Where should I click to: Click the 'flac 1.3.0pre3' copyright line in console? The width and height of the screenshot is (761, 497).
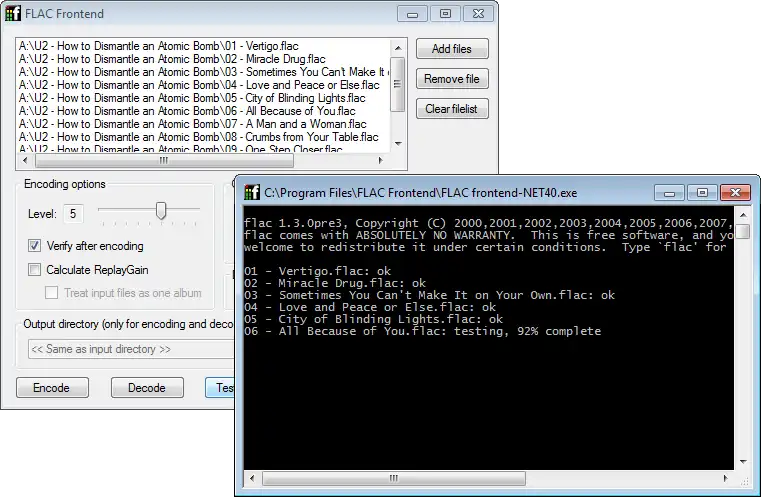pyautogui.click(x=488, y=223)
